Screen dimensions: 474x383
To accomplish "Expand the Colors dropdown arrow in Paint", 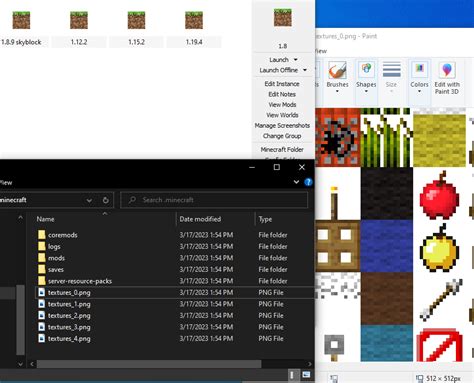I will point(419,91).
